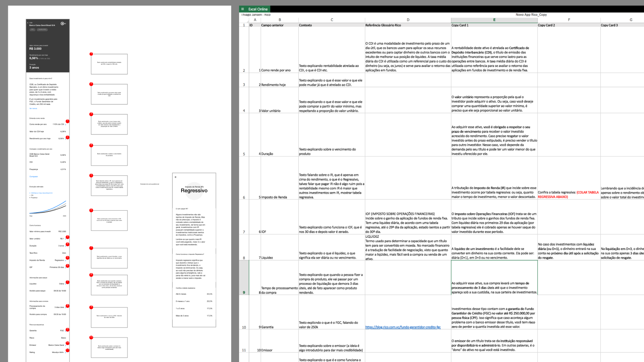Select column B header in the spreadsheet
This screenshot has height=362, width=644.
click(x=280, y=20)
